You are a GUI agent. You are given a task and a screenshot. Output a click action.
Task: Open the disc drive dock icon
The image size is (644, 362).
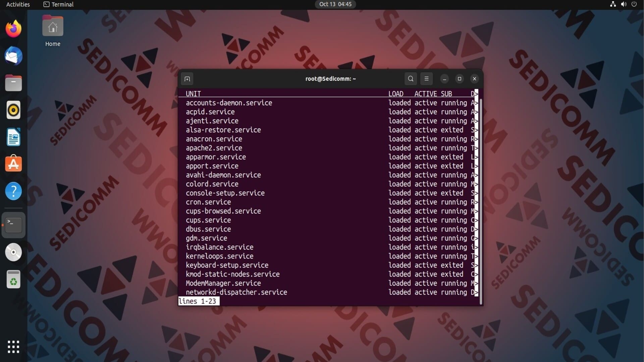[13, 252]
